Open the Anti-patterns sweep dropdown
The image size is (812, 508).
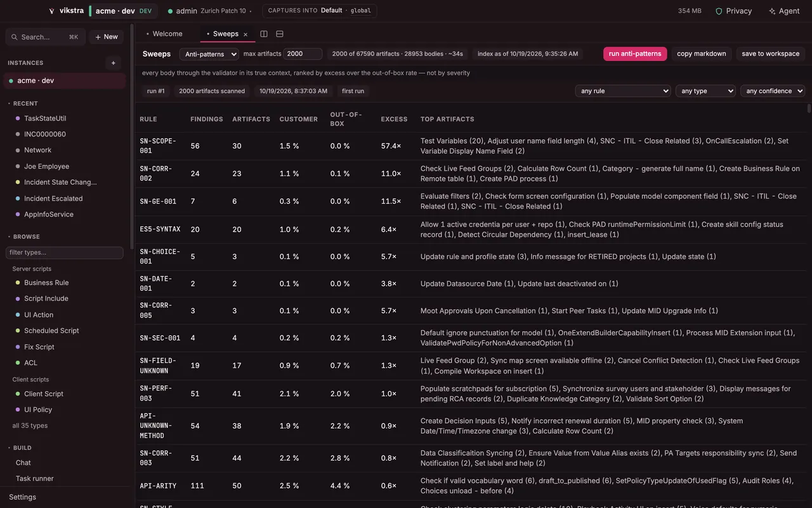(209, 54)
